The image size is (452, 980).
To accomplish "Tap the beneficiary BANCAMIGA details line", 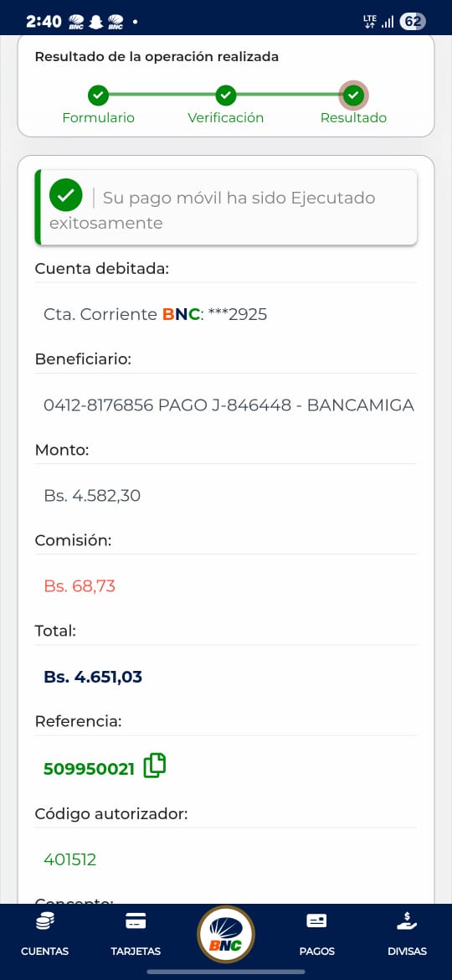I will [x=229, y=405].
